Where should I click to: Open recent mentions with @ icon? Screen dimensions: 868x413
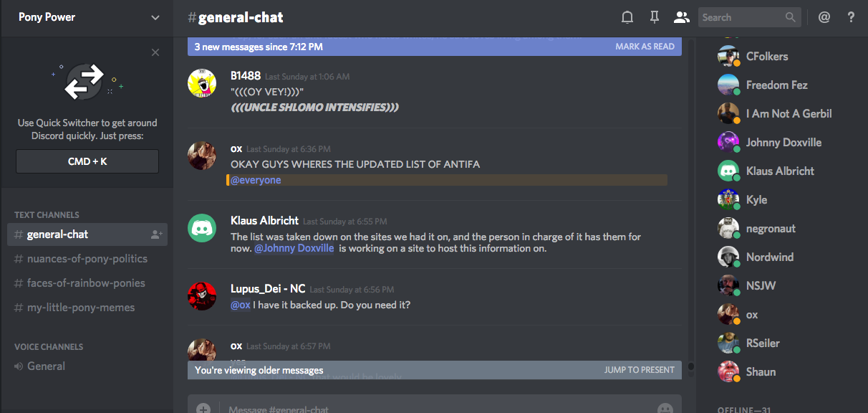[824, 17]
